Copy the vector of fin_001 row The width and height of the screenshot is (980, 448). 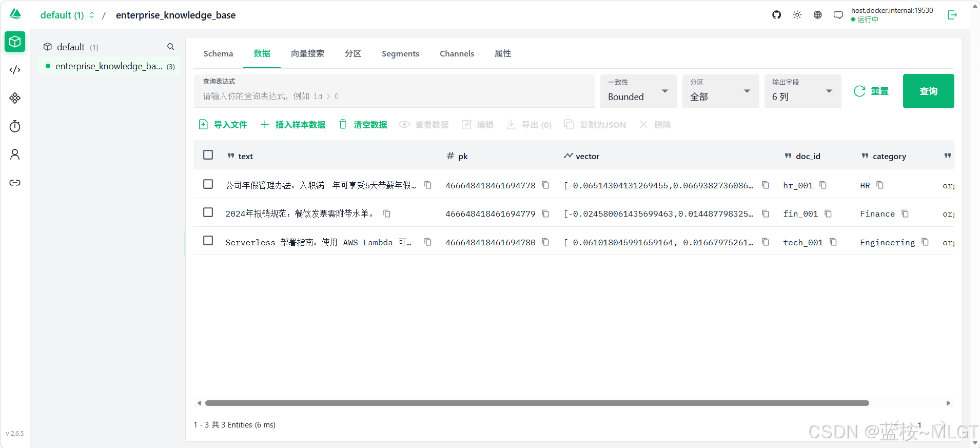pyautogui.click(x=766, y=213)
